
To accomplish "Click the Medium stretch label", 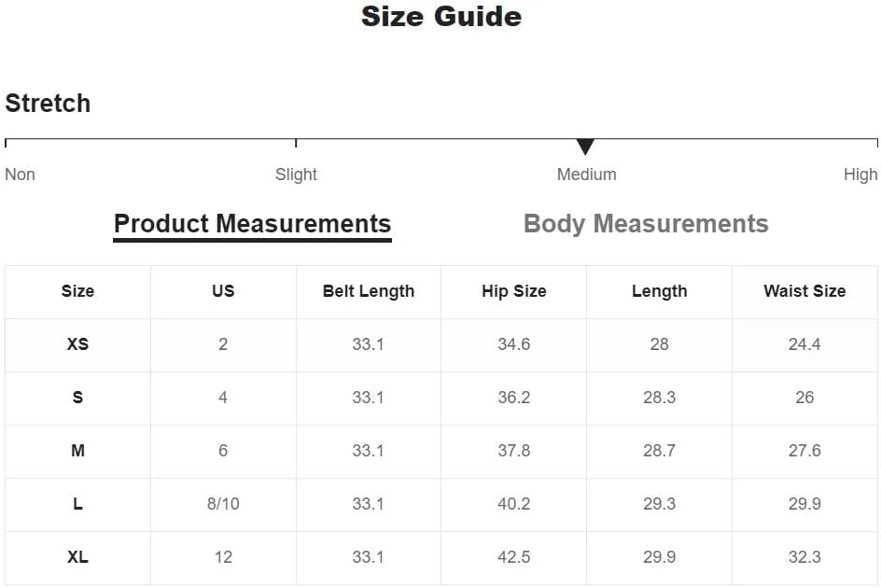I will (x=587, y=175).
